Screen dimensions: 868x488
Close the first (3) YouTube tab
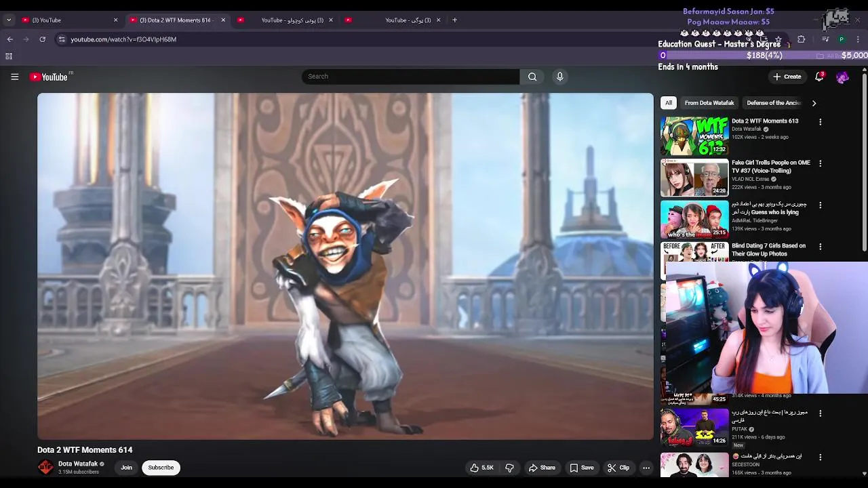(x=115, y=20)
